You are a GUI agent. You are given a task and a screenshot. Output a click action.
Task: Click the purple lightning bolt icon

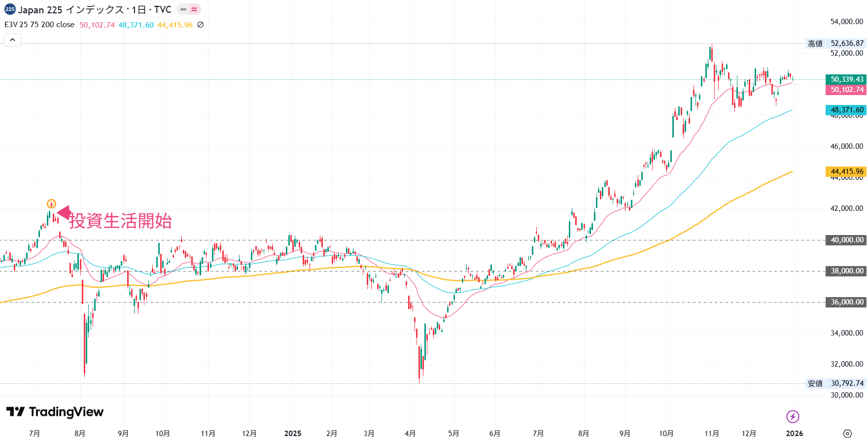(792, 416)
